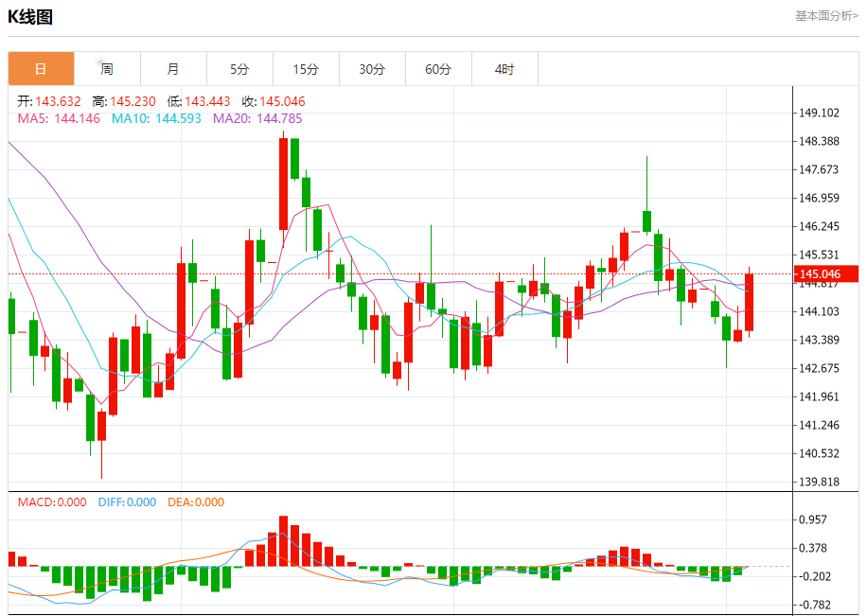The height and width of the screenshot is (616, 867).
Task: Open the 30分 timeframe tab
Action: [372, 69]
